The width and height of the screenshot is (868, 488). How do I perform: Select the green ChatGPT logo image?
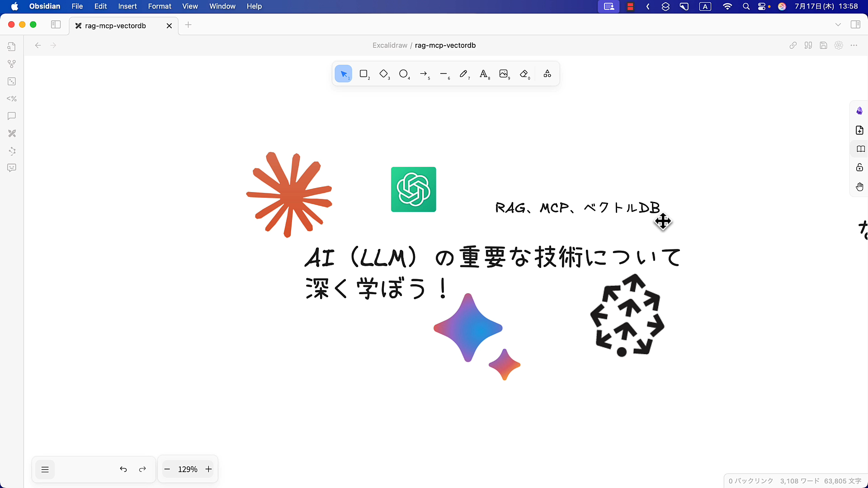click(x=414, y=189)
